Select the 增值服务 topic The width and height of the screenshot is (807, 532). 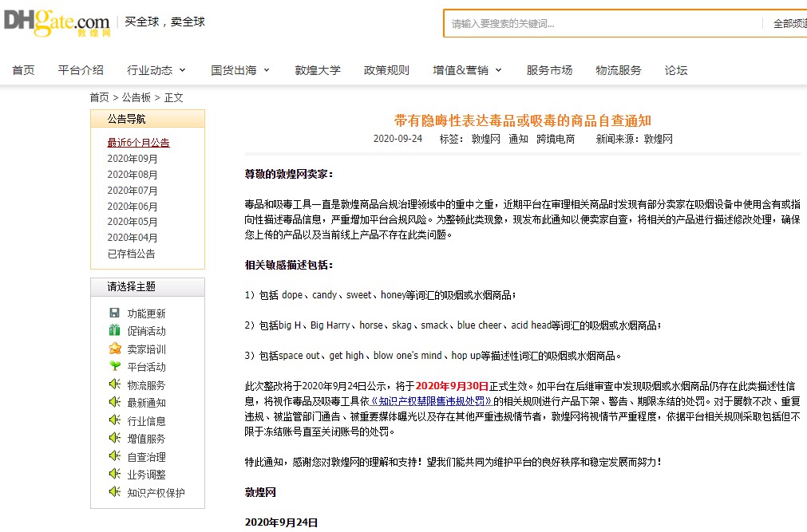(x=147, y=439)
